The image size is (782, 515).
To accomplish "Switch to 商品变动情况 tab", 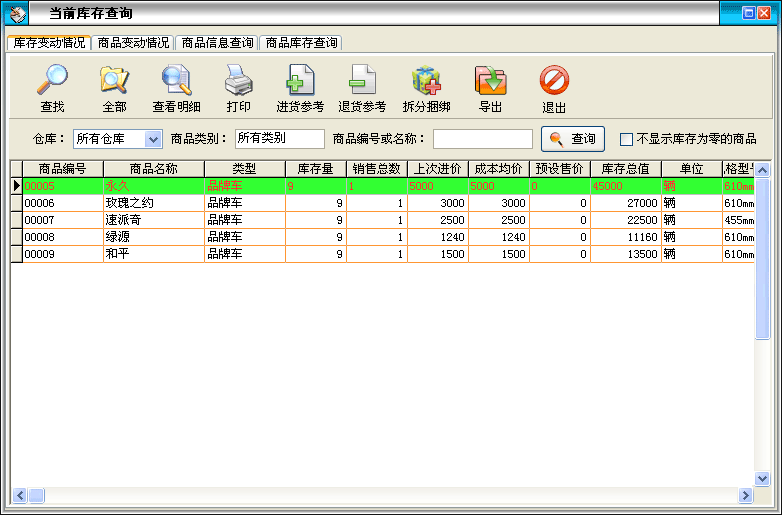I will tap(133, 43).
